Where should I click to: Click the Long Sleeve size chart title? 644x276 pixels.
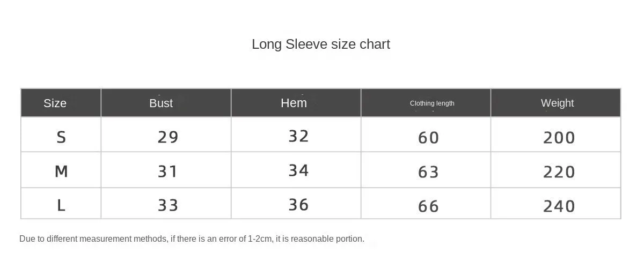point(321,44)
